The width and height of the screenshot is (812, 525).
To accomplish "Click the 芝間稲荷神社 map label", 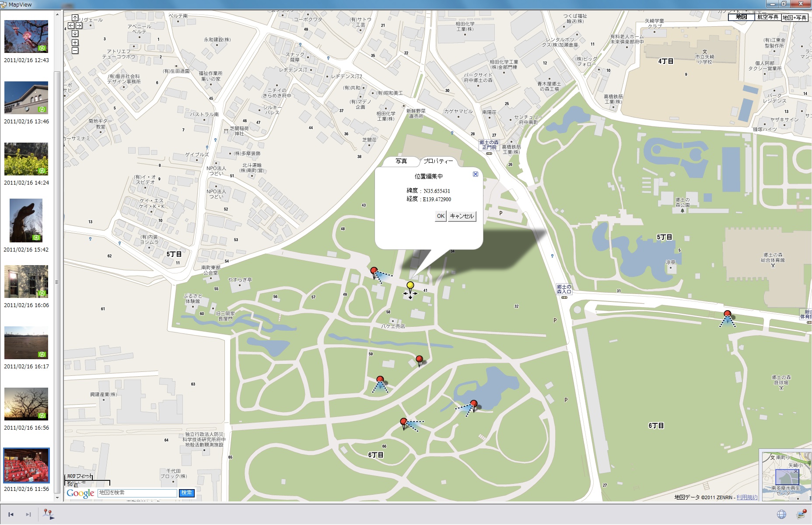I will [239, 131].
